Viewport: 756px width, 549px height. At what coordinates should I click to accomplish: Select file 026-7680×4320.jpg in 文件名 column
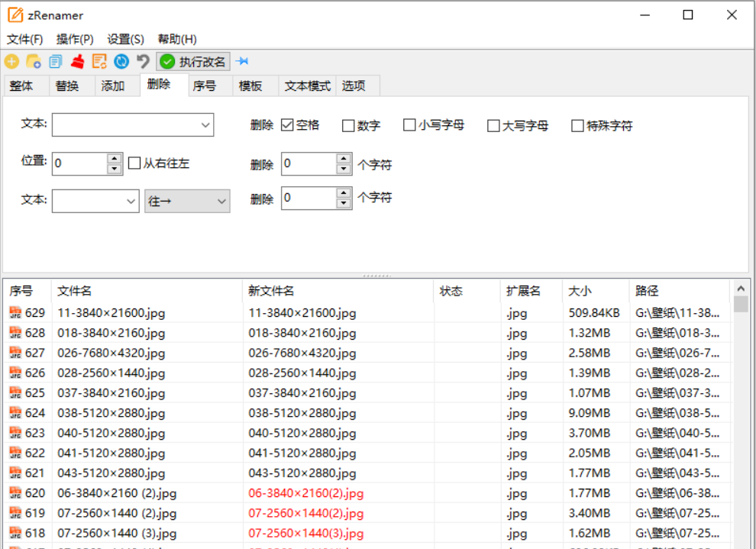click(111, 353)
